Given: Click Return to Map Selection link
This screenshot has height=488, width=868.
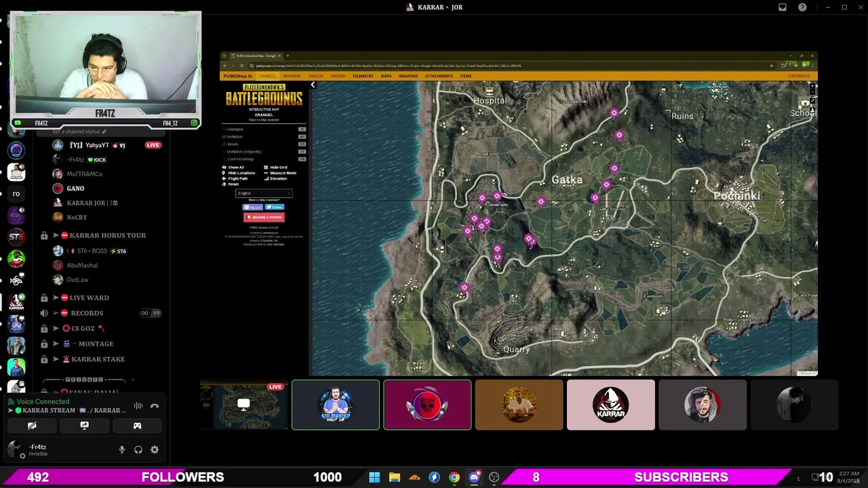Looking at the screenshot, I should (264, 119).
